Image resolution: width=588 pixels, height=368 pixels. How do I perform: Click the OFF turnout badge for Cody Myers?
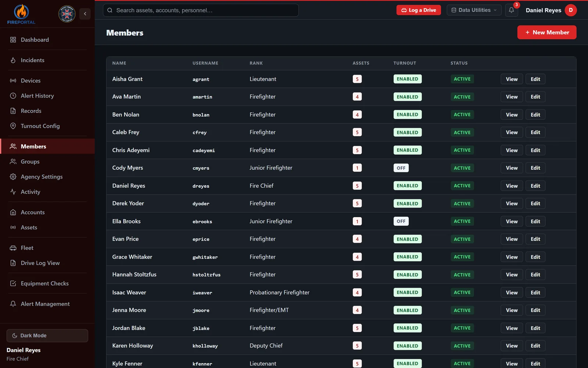tap(401, 168)
